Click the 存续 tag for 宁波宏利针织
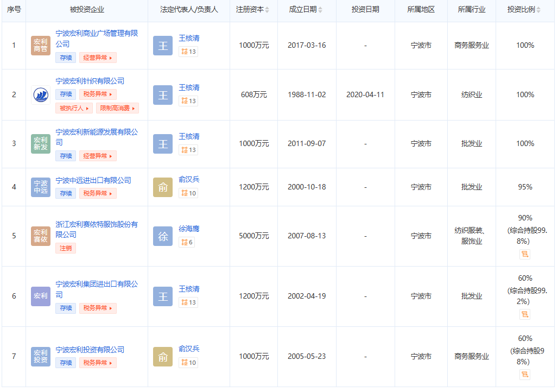The height and width of the screenshot is (392, 558). coord(66,94)
